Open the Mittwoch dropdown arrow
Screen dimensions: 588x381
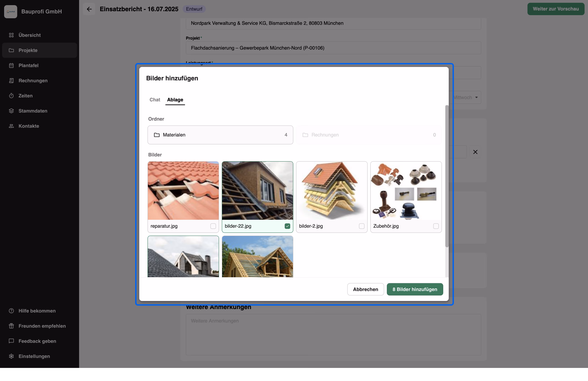click(476, 97)
